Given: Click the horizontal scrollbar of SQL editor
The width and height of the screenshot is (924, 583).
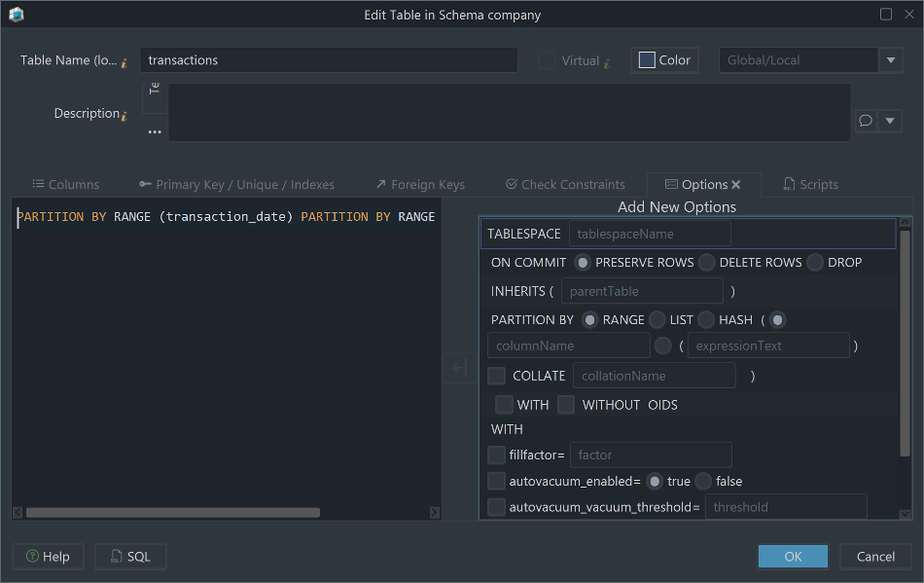Looking at the screenshot, I should point(173,513).
